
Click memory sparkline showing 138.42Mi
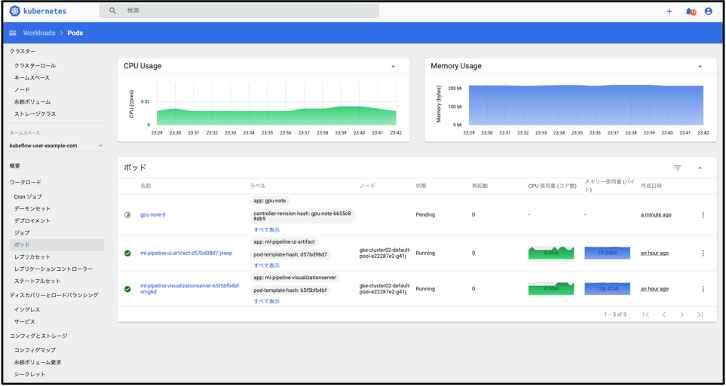[x=607, y=289]
